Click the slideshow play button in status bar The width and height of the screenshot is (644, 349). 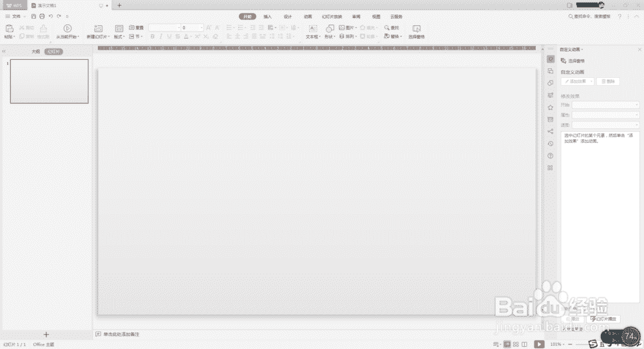click(x=539, y=344)
